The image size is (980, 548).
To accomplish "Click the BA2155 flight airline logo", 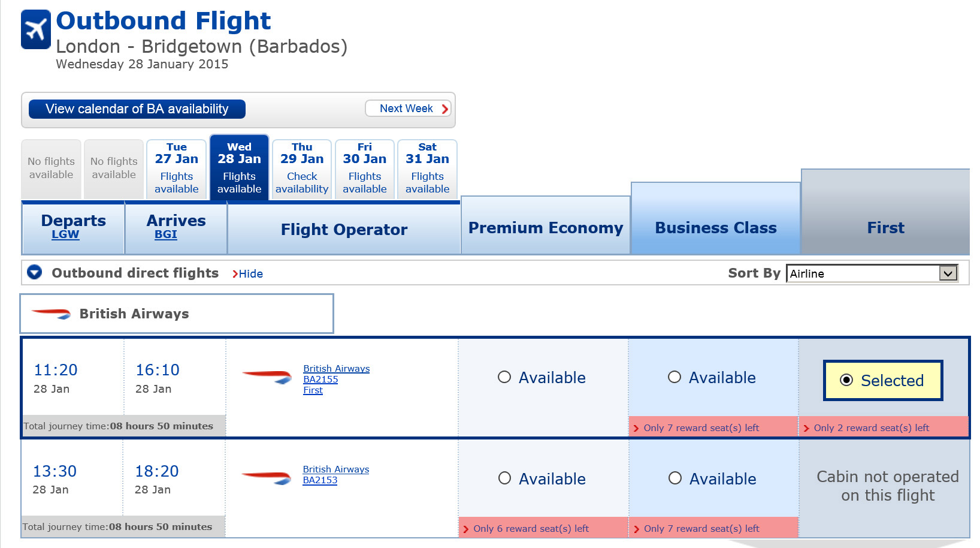I will [267, 377].
